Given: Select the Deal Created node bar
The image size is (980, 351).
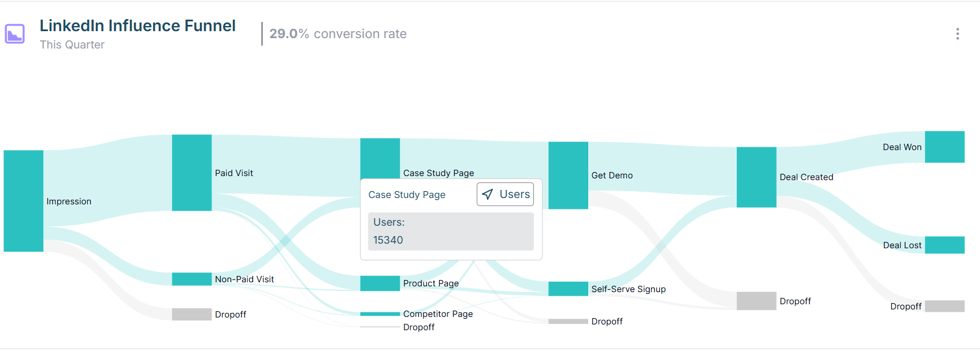Looking at the screenshot, I should coord(756,177).
